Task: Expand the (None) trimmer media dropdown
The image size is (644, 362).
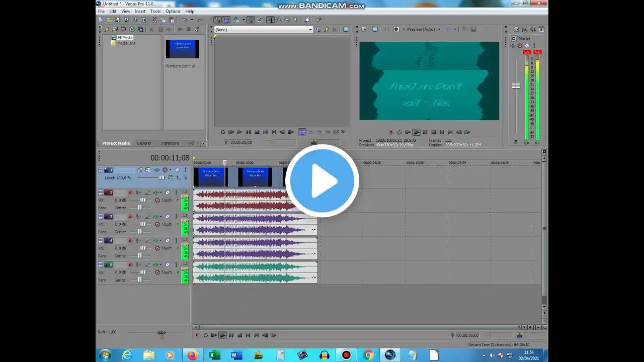Action: click(x=310, y=30)
